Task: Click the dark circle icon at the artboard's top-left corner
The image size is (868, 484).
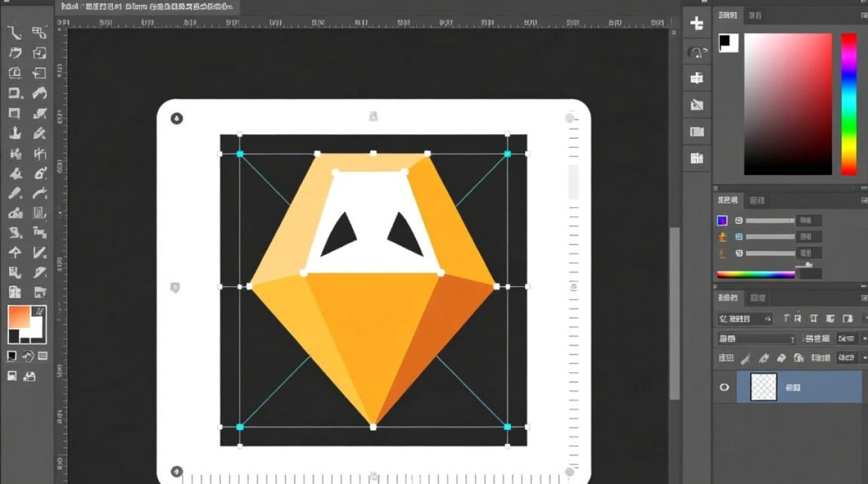Action: pos(176,118)
